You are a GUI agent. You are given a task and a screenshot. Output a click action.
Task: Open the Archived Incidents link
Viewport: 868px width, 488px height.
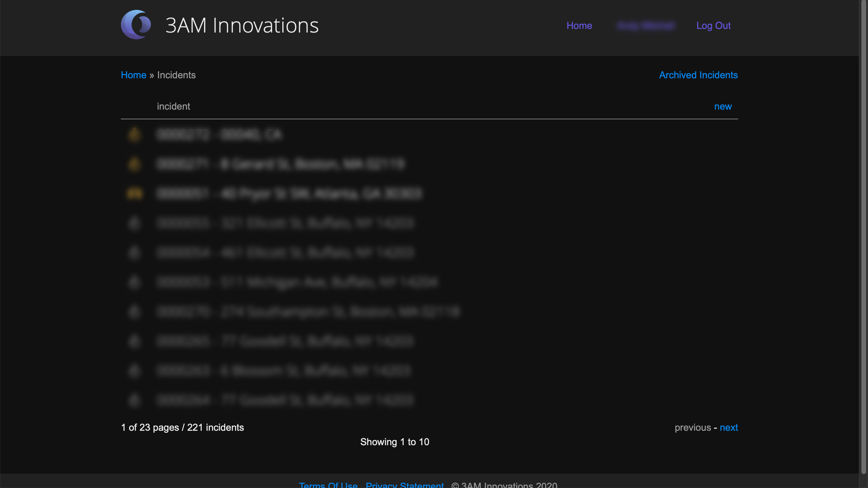click(x=698, y=75)
